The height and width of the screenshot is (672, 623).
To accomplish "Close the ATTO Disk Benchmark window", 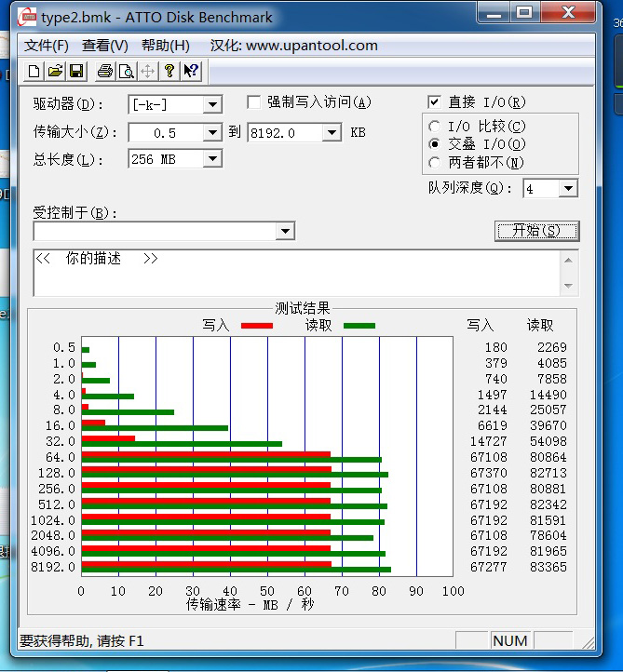I will pos(569,12).
